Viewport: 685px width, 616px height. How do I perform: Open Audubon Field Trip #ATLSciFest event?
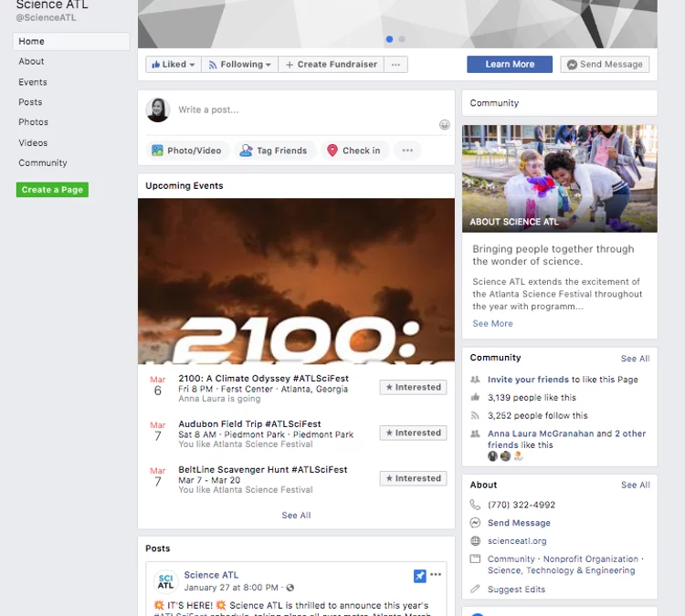249,424
